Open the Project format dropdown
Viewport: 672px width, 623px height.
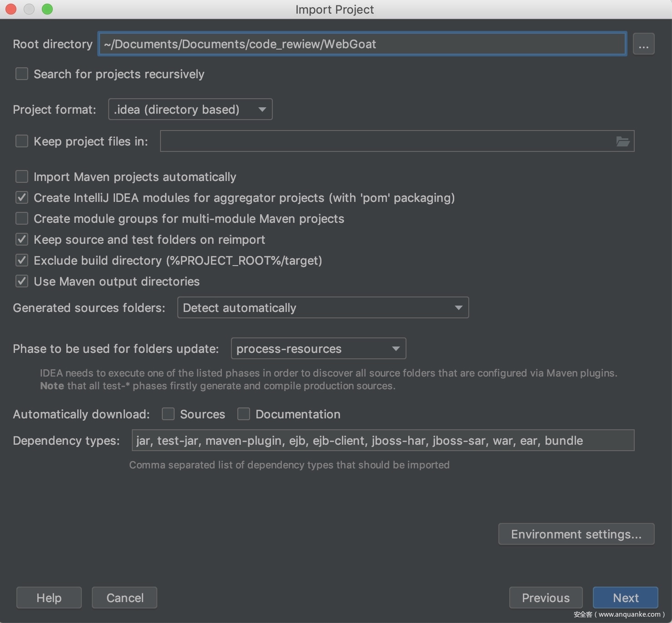tap(190, 110)
